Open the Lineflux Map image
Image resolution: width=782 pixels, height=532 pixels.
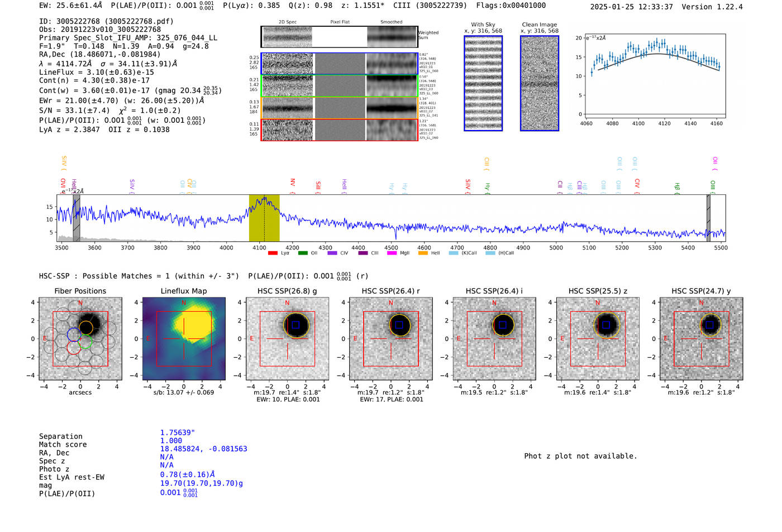pos(184,338)
